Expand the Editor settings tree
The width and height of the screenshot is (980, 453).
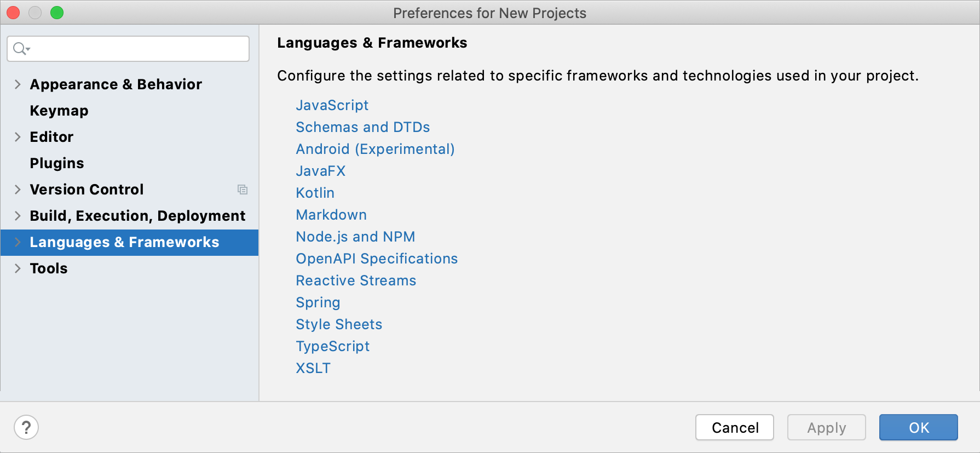pyautogui.click(x=18, y=137)
